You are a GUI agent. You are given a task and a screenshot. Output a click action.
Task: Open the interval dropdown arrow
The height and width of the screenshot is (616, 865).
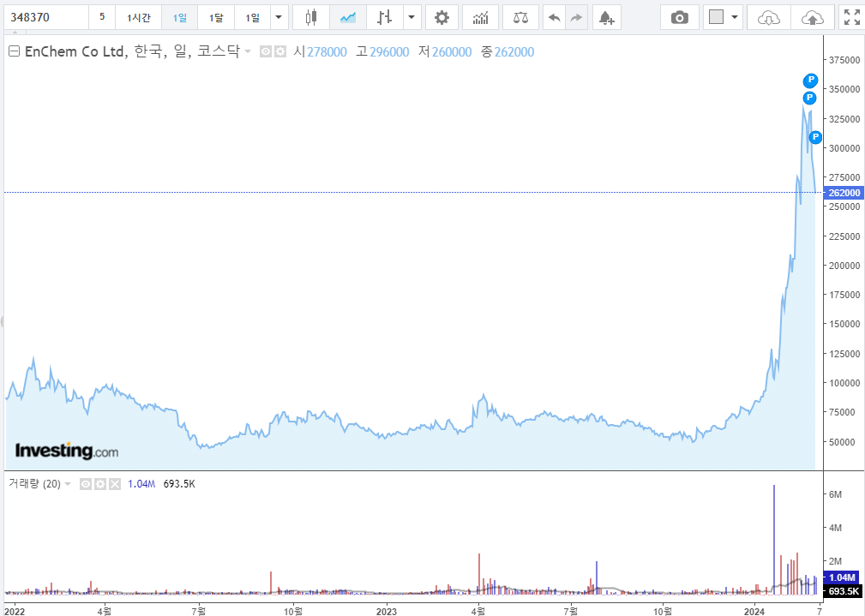[279, 17]
